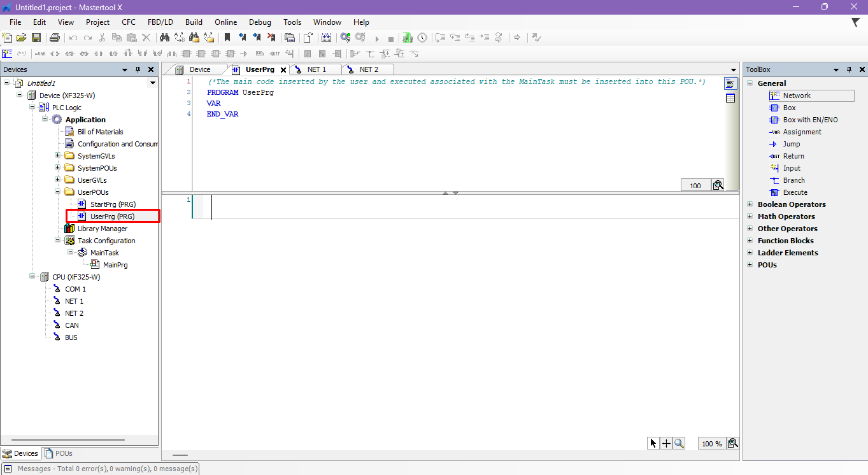868x475 pixels.
Task: Switch declaration editor to tabular view
Action: (730, 98)
